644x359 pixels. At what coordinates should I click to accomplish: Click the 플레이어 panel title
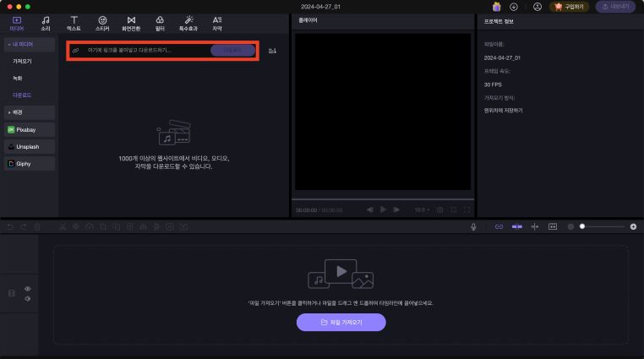(x=308, y=20)
